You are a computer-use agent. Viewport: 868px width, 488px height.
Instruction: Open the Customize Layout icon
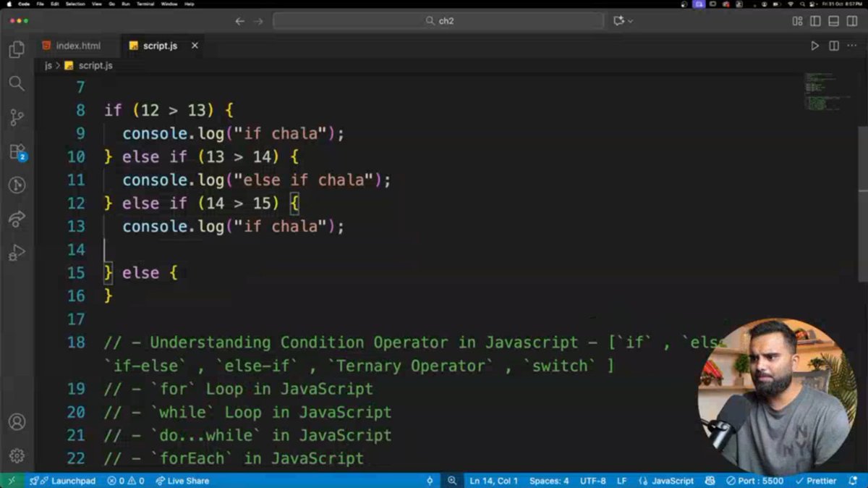click(797, 21)
